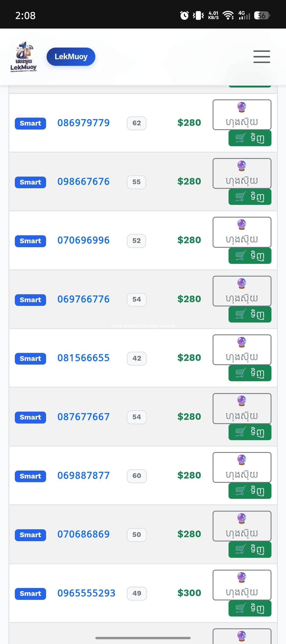Viewport: 286px width, 644px height.
Task: Click the $280 price of 087677667
Action: pyautogui.click(x=189, y=417)
